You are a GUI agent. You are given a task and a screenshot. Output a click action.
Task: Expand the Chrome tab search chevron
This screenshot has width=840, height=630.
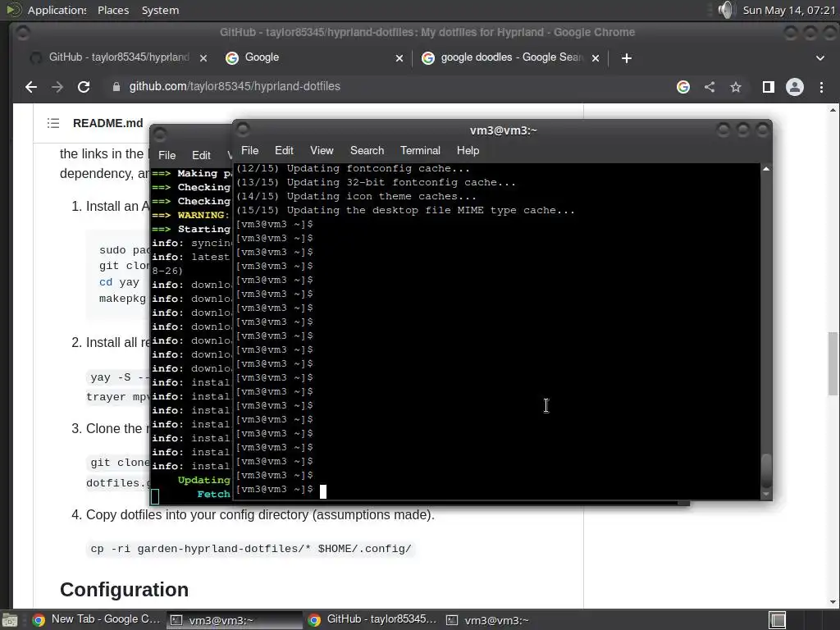point(820,58)
